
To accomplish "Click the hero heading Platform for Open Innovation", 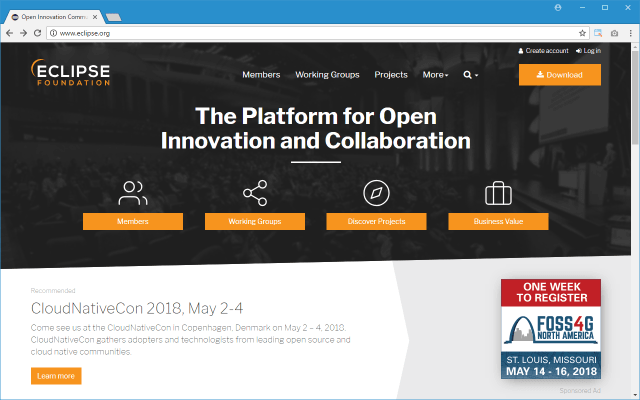I will (x=316, y=129).
